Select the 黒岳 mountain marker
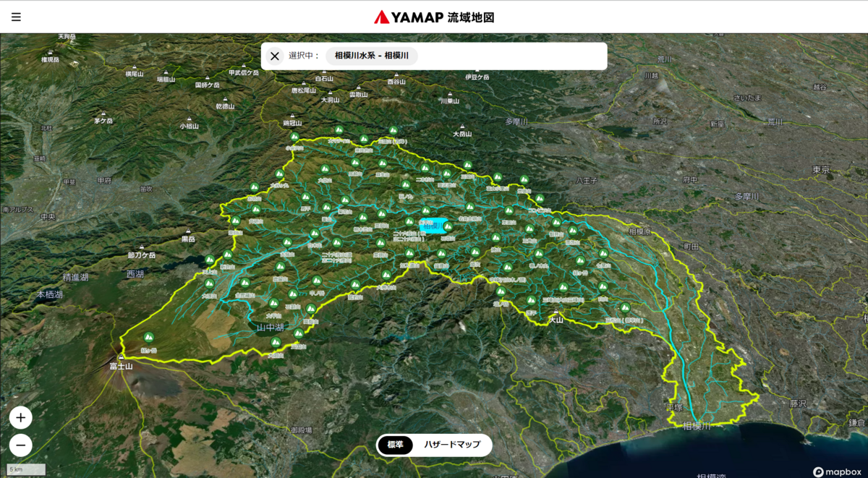 click(x=188, y=235)
